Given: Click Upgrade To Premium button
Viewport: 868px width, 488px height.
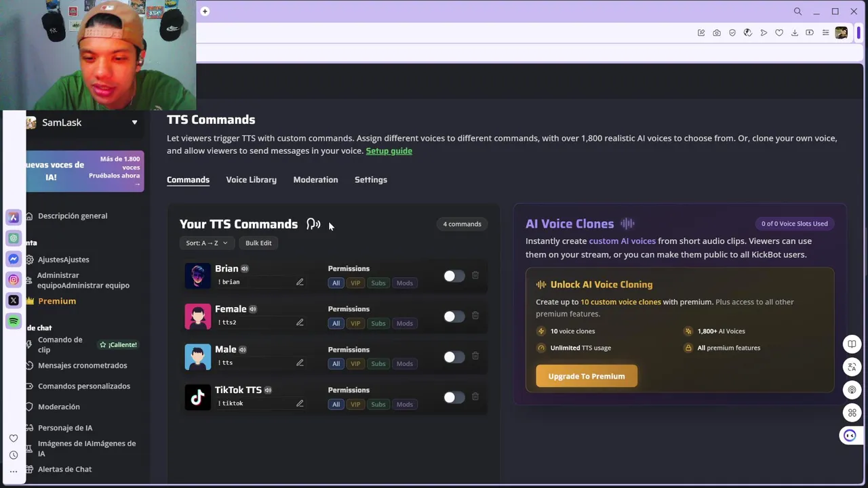Looking at the screenshot, I should click(587, 376).
